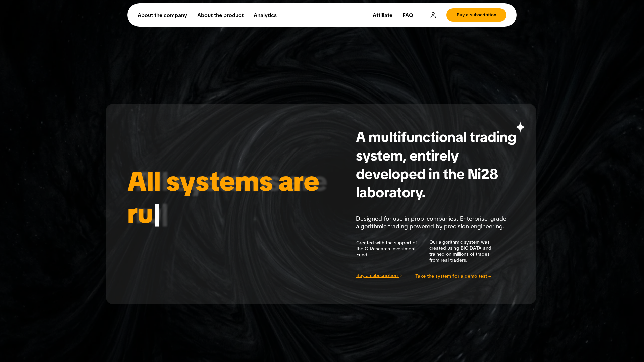Click Take the system for a demo test

pyautogui.click(x=453, y=276)
